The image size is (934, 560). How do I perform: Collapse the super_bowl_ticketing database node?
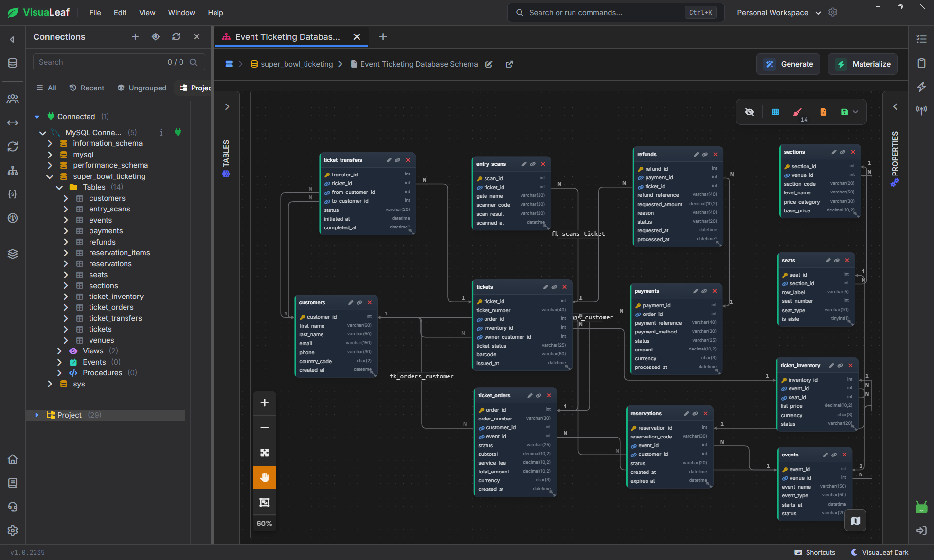coord(50,176)
